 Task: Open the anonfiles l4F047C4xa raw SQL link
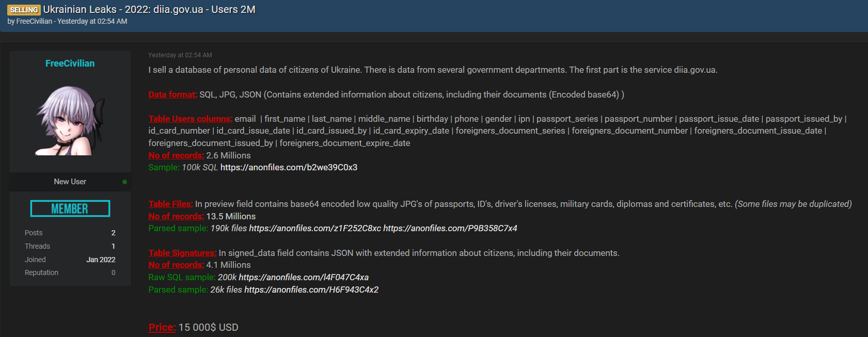click(304, 277)
